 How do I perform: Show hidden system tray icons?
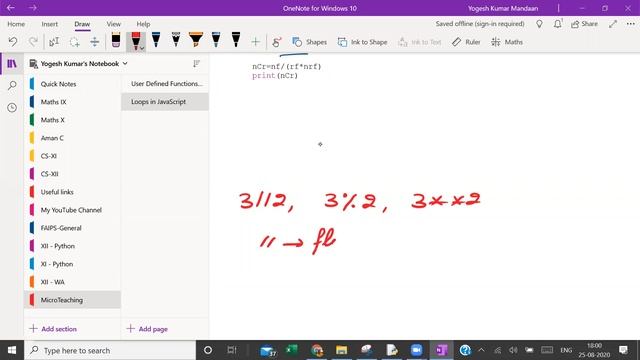481,350
